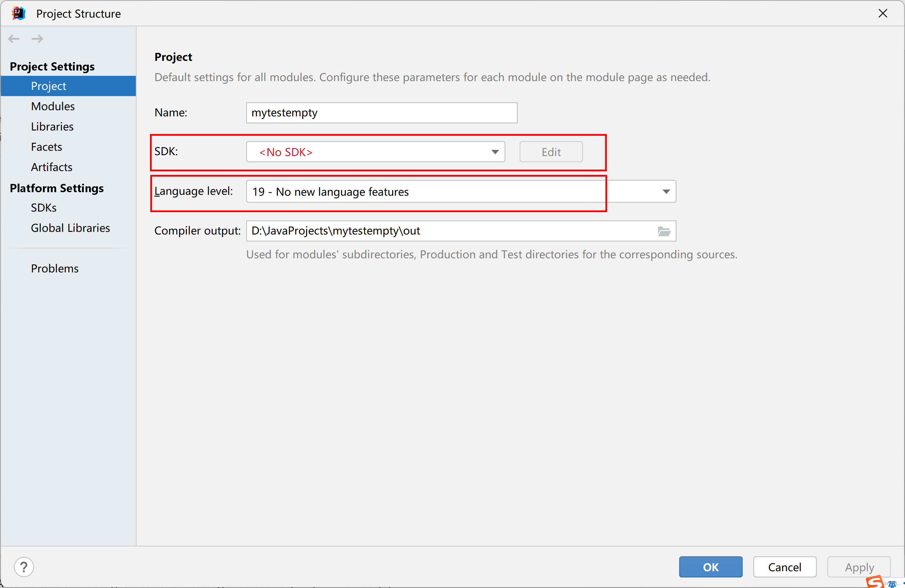Click the back navigation arrow

tap(14, 39)
